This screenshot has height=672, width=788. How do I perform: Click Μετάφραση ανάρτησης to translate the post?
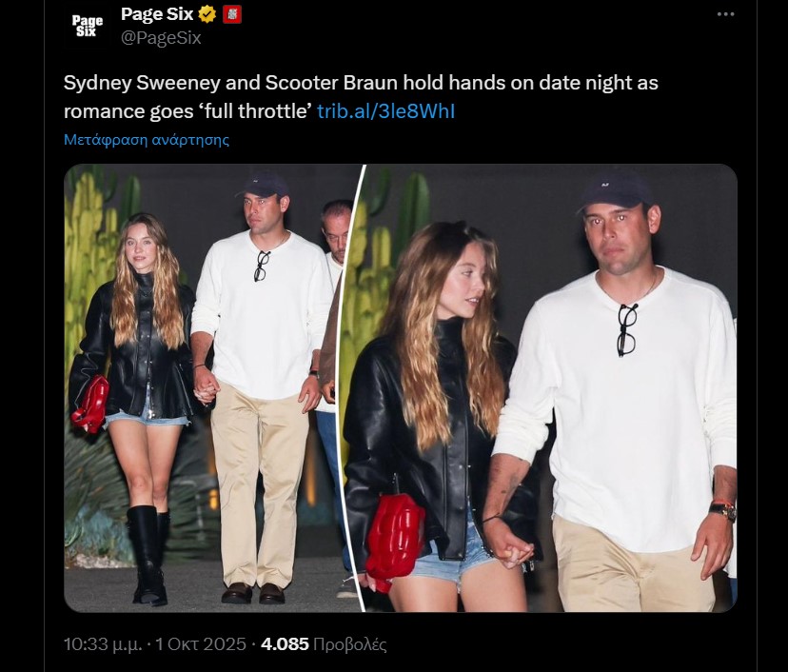147,139
